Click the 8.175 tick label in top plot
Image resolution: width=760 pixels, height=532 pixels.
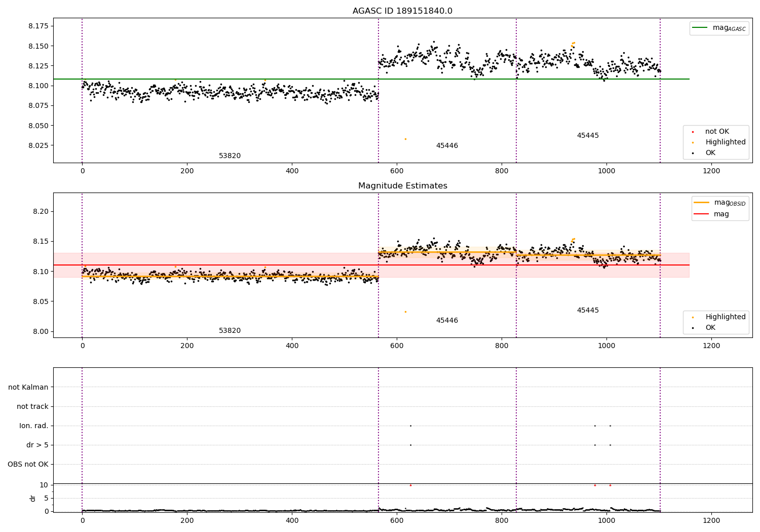point(39,26)
